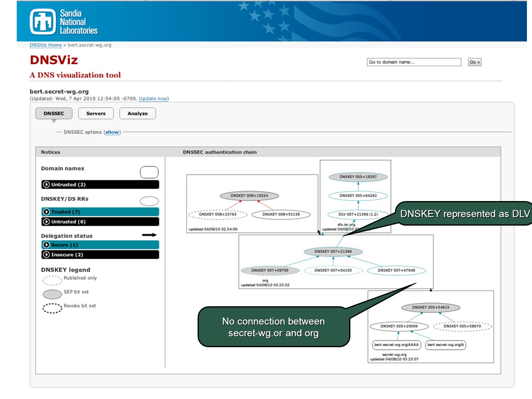Select node DNSKEY 005+58670
Viewport: 532px width, 399px height.
pyautogui.click(x=462, y=326)
